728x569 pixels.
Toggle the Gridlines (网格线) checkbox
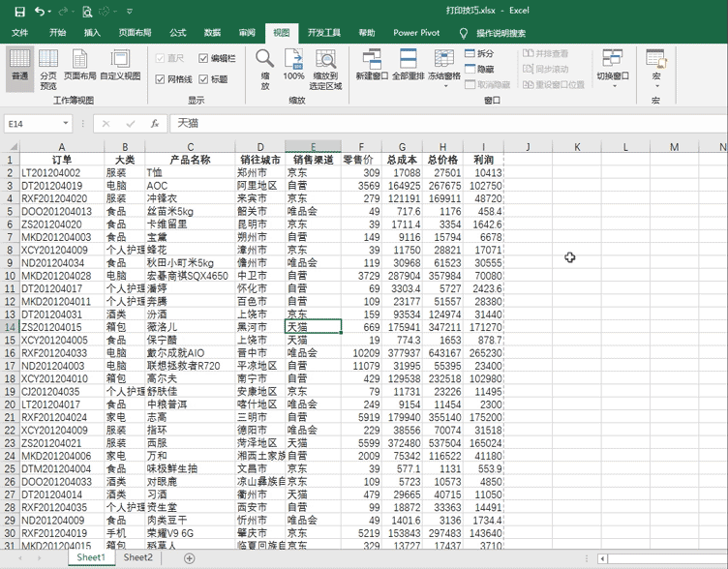tap(160, 79)
